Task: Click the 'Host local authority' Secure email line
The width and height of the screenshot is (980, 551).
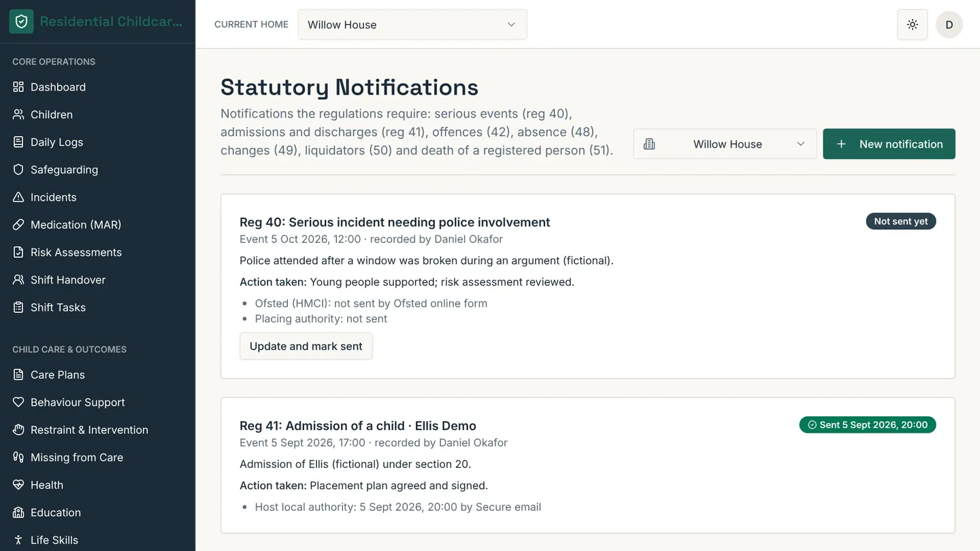Action: point(398,507)
